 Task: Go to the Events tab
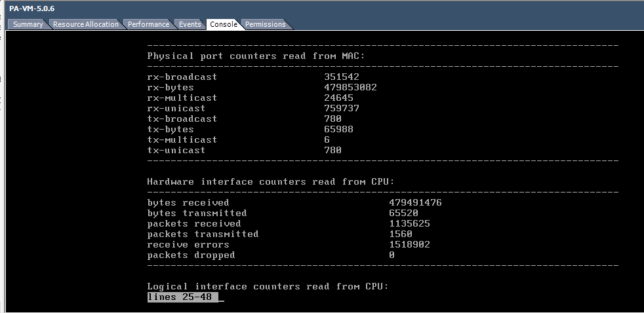190,24
